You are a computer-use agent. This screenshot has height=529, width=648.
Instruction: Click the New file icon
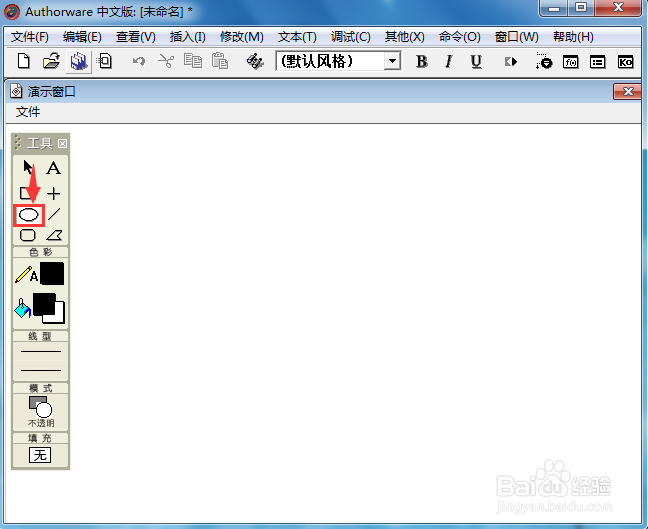(x=24, y=62)
